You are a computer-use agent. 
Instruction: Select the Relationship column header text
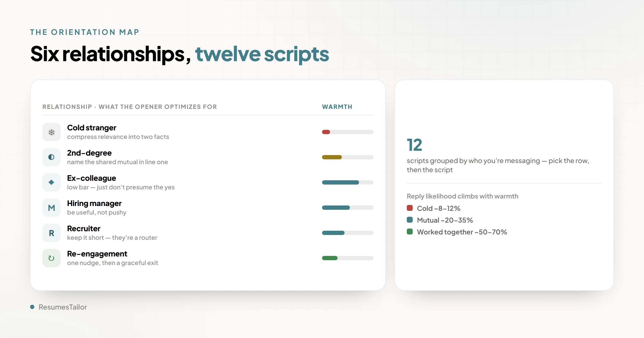pos(67,107)
